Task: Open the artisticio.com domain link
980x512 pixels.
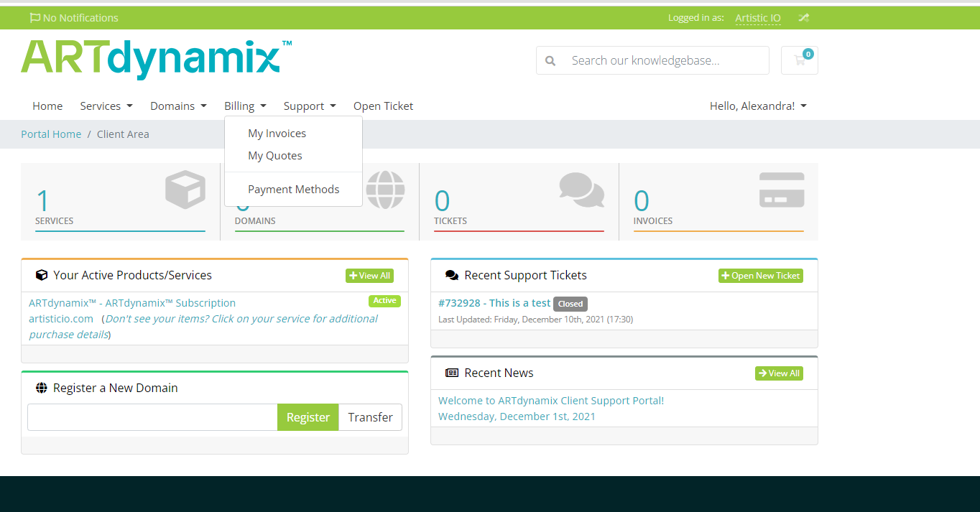Action: [61, 319]
